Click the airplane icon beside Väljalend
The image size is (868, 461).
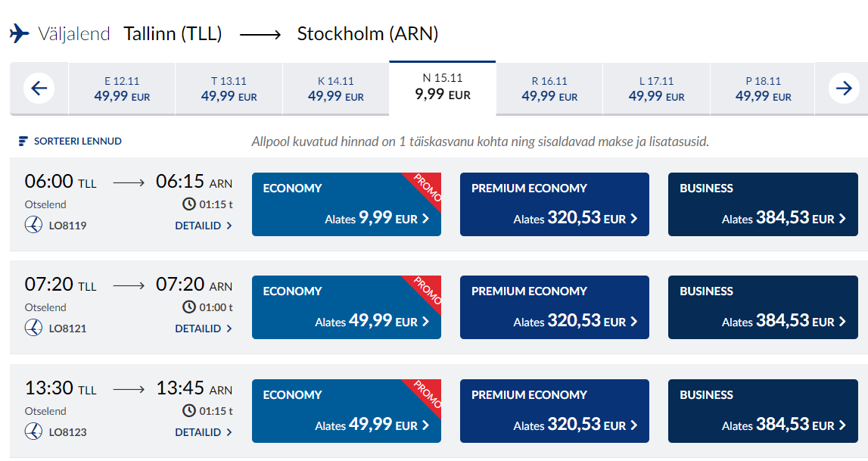(20, 33)
